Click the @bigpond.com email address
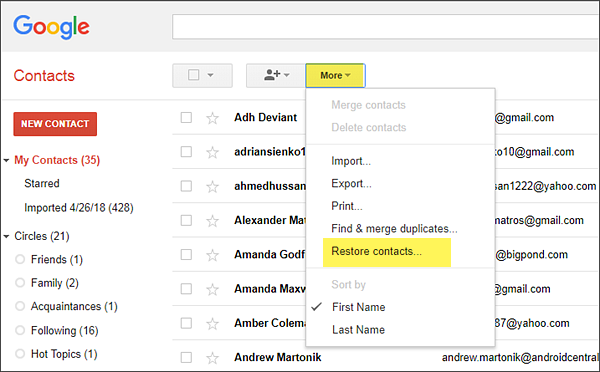Screen dimensions: 600x372 pos(532,255)
